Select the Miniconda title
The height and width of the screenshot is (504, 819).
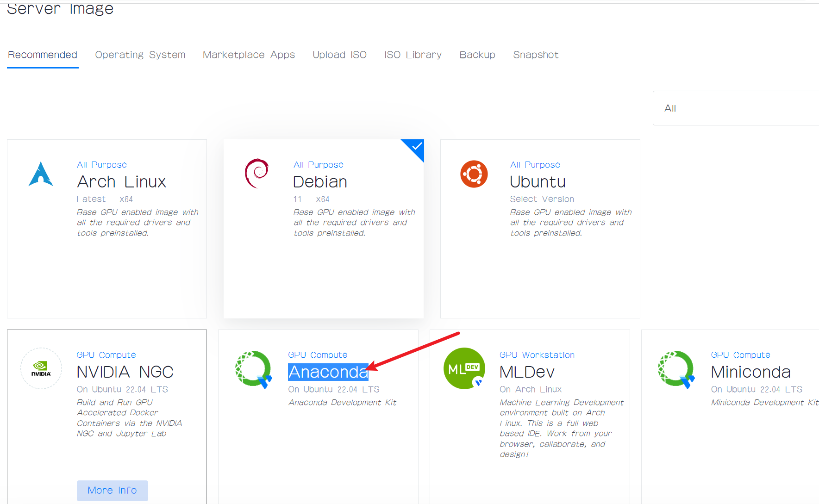point(750,372)
